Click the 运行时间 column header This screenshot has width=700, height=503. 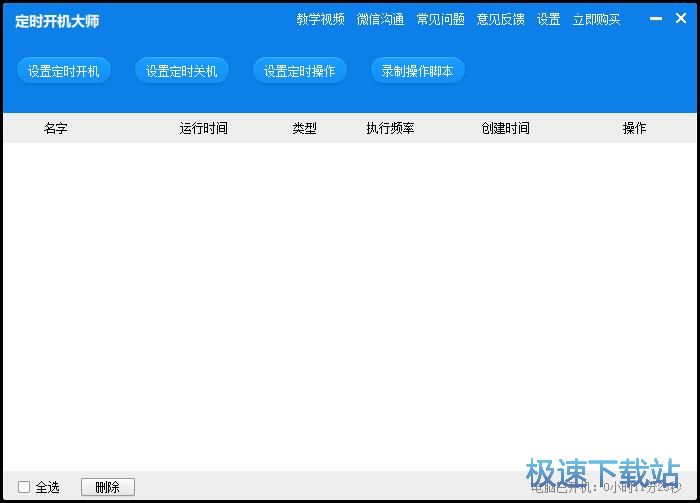click(x=204, y=128)
